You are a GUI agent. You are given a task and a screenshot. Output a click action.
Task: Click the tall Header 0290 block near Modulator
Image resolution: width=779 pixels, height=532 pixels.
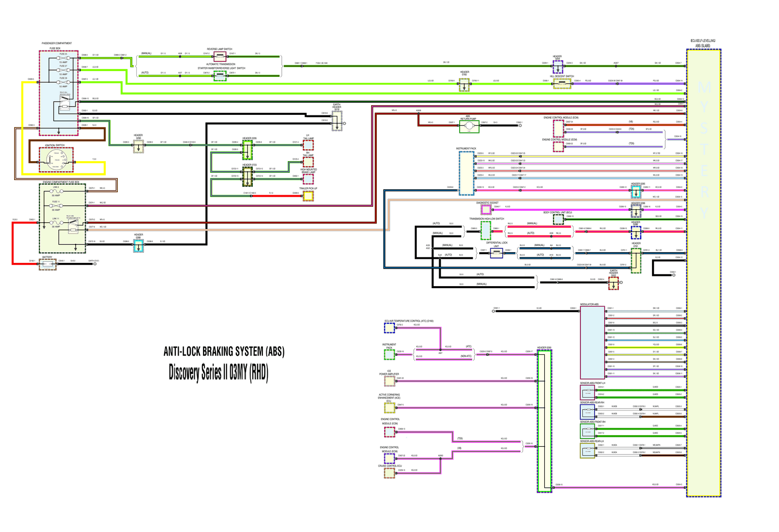coord(544,421)
